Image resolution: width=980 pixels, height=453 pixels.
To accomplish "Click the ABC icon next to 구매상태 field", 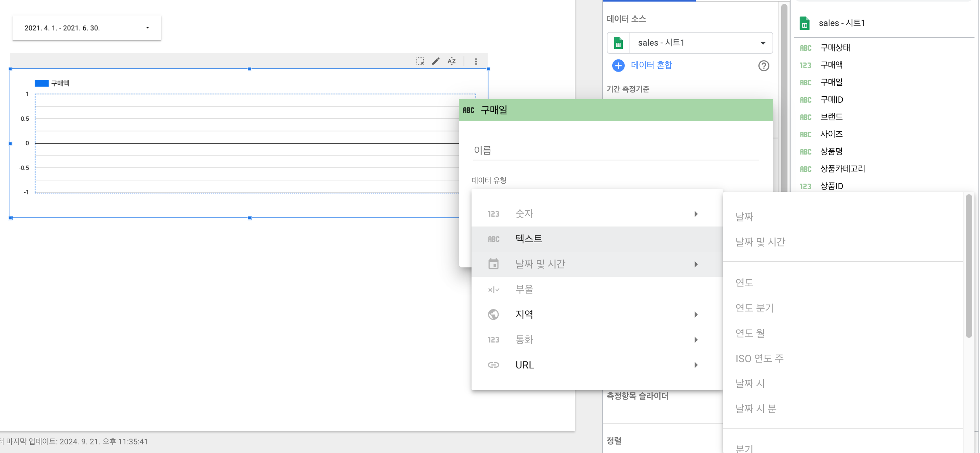I will tap(806, 48).
